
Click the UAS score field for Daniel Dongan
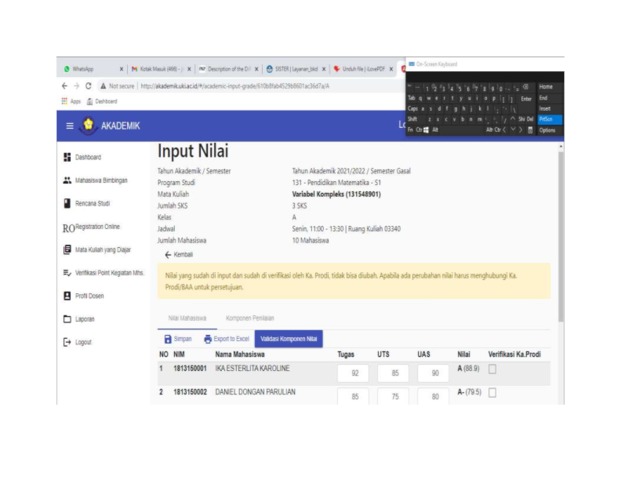coord(433,396)
